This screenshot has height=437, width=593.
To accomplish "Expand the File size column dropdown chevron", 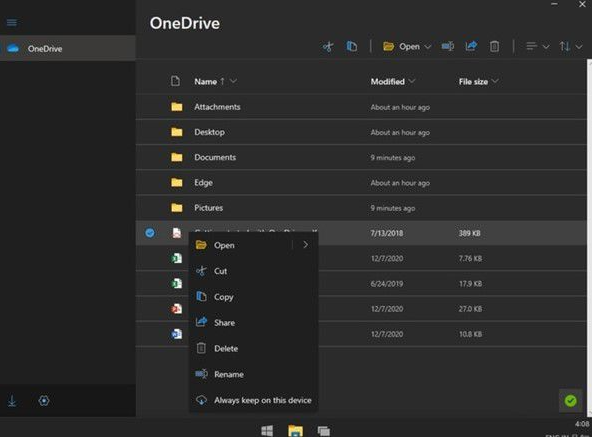I will (x=495, y=81).
